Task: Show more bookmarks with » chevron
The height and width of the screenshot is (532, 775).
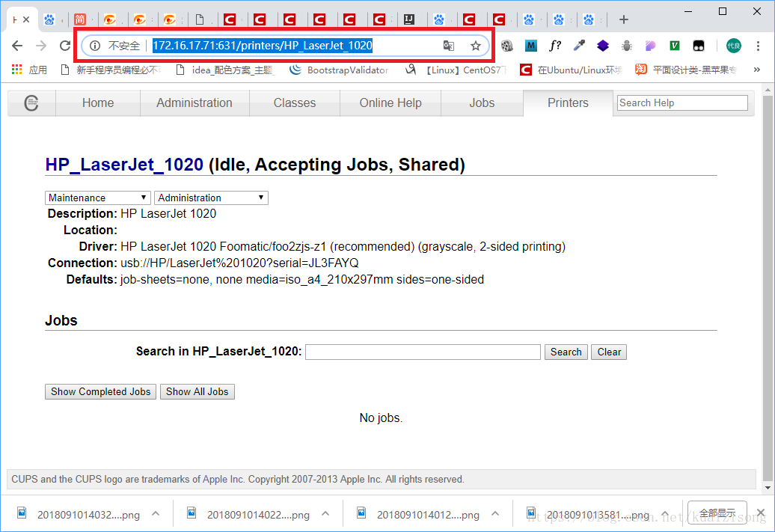Action: [x=757, y=70]
